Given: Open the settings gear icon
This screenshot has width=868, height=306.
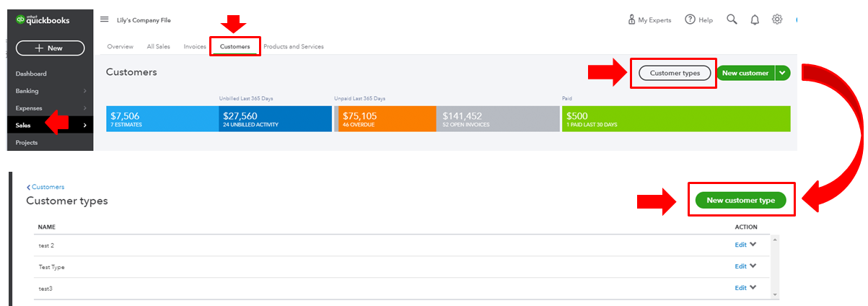Looking at the screenshot, I should point(777,19).
